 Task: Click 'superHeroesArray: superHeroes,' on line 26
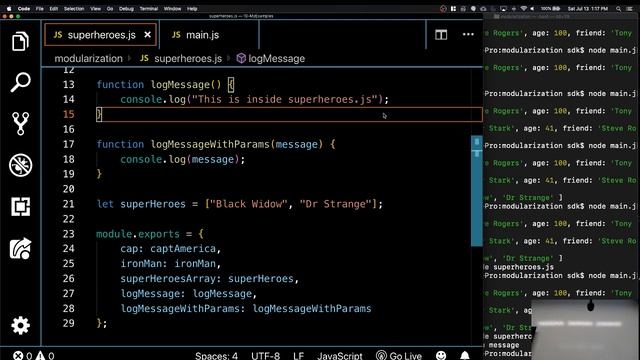pyautogui.click(x=209, y=278)
